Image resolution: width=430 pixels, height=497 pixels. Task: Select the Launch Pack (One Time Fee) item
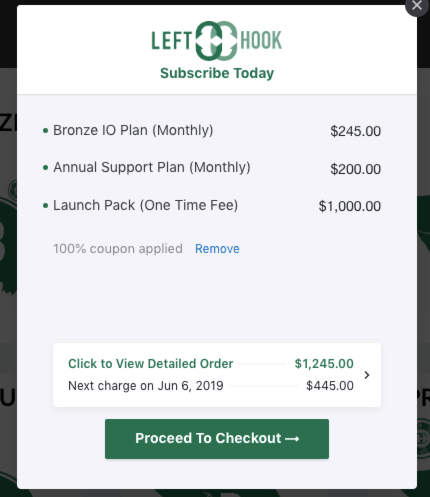click(145, 205)
